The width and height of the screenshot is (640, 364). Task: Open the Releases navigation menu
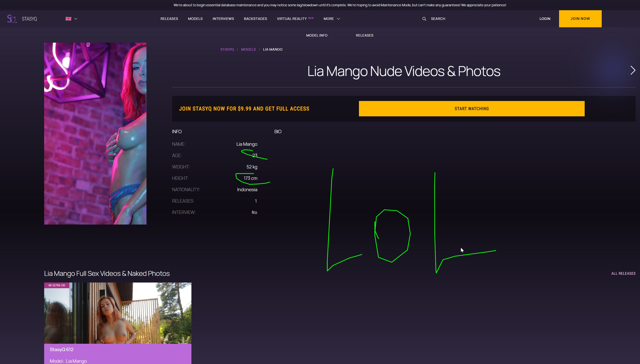(x=169, y=19)
